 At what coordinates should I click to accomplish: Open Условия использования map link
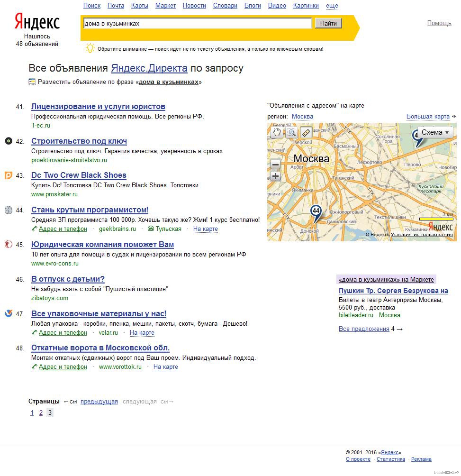click(422, 234)
